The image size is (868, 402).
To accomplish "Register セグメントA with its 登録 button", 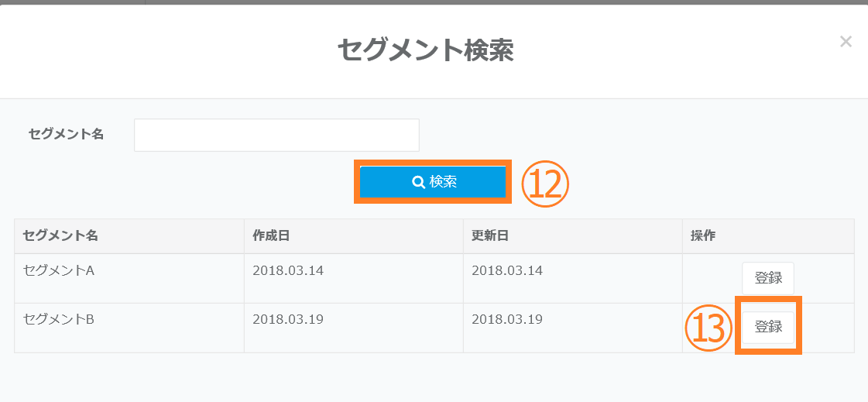I will pyautogui.click(x=767, y=279).
